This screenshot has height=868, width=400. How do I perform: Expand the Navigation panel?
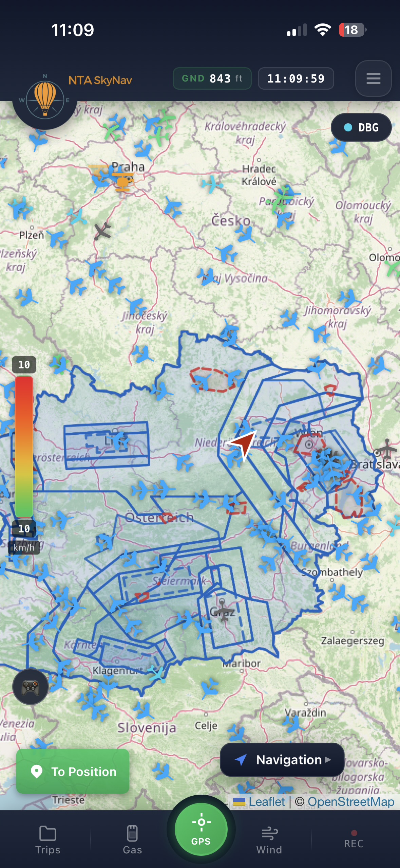(282, 760)
